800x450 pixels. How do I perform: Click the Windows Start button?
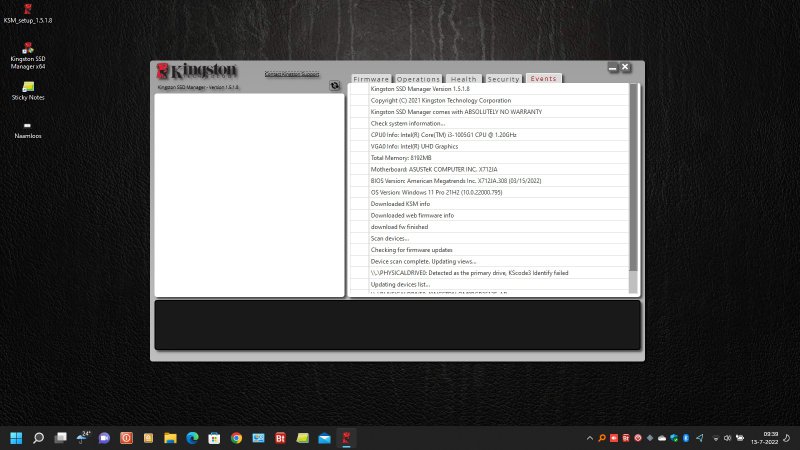16,438
